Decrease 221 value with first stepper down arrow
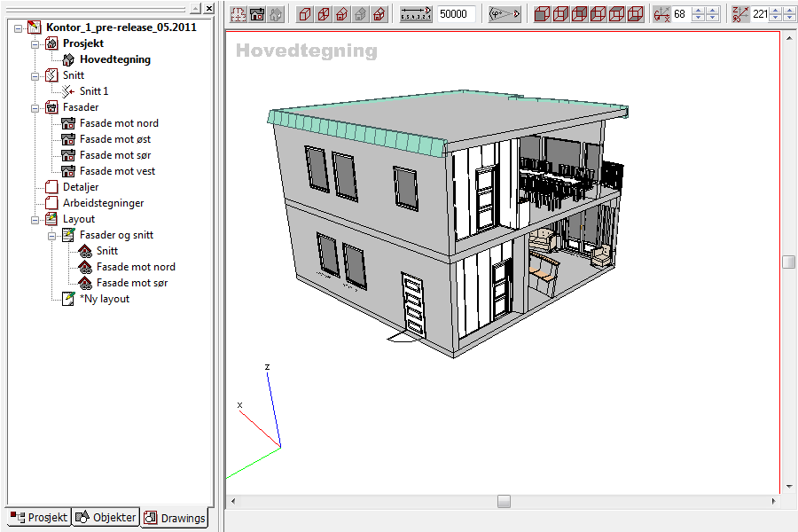Image resolution: width=798 pixels, height=532 pixels. click(x=776, y=18)
